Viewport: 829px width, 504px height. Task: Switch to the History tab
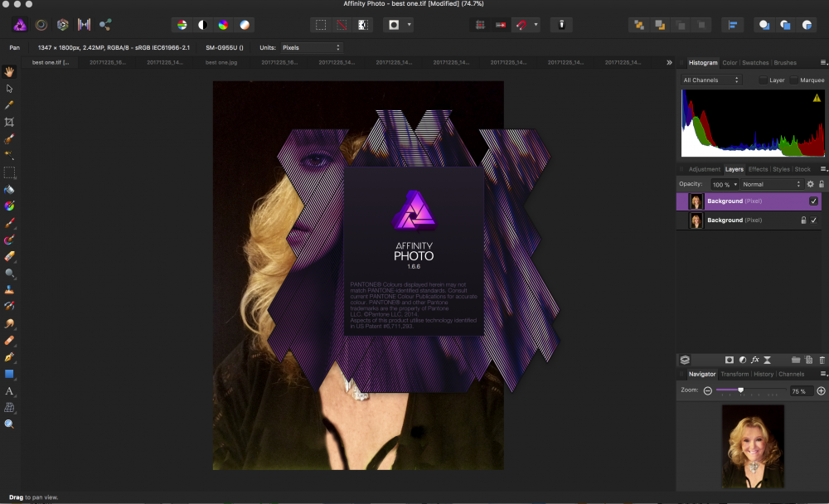764,374
